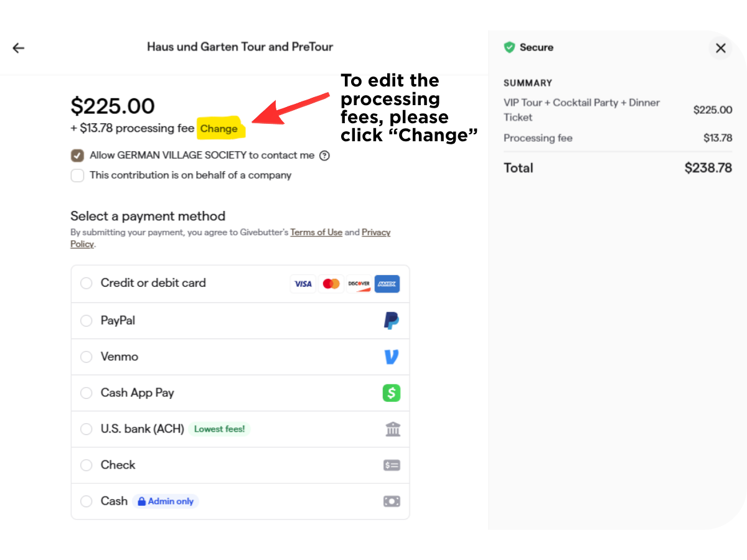Screen dimensions: 747x560
Task: Check contribution on behalf of a company
Action: [77, 175]
